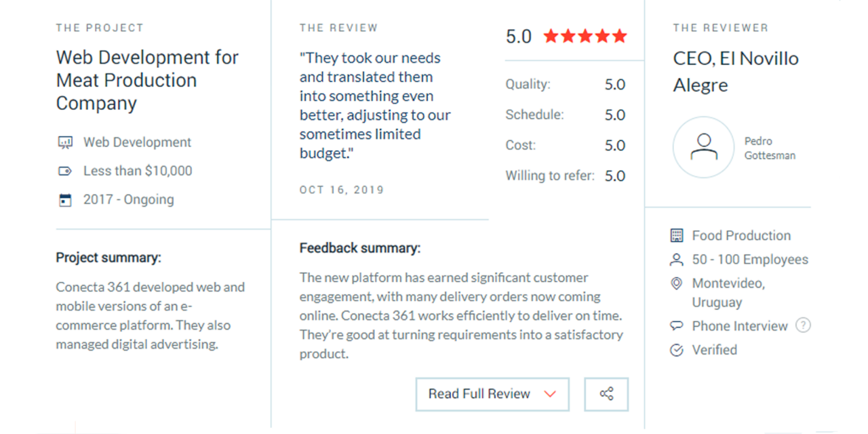This screenshot has height=434, width=868.
Task: Click the red chevron on Read Full Review
Action: pos(550,394)
